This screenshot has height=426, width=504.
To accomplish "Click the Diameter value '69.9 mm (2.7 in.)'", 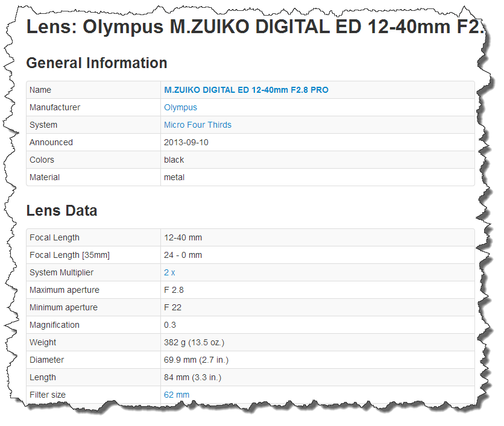I will tap(196, 360).
